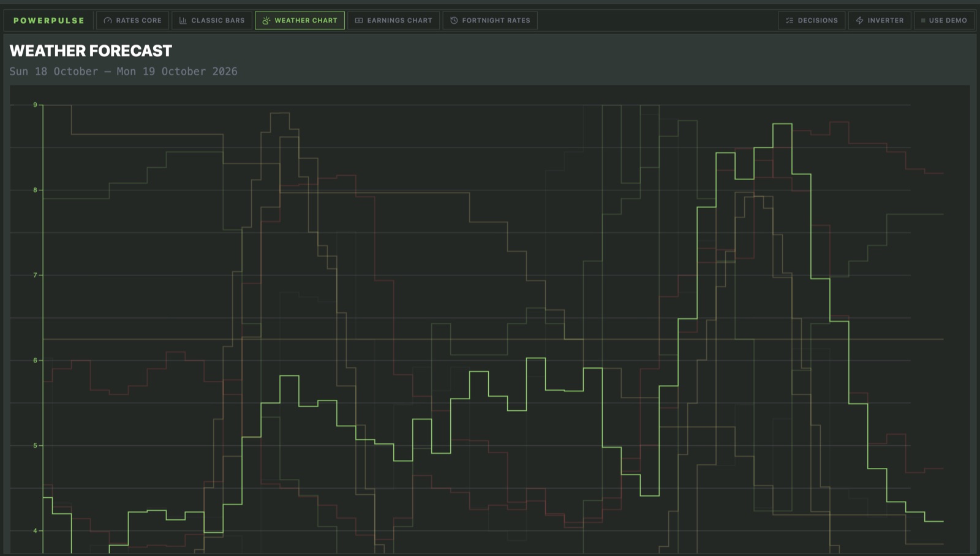Click the 'WEATHER FORECAST' heading
980x556 pixels.
(91, 51)
